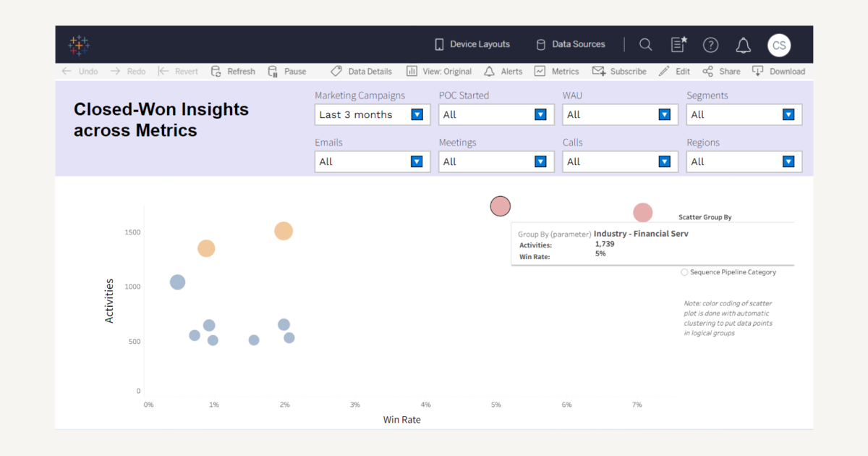This screenshot has width=868, height=456.
Task: Share the dashboard
Action: tap(721, 71)
